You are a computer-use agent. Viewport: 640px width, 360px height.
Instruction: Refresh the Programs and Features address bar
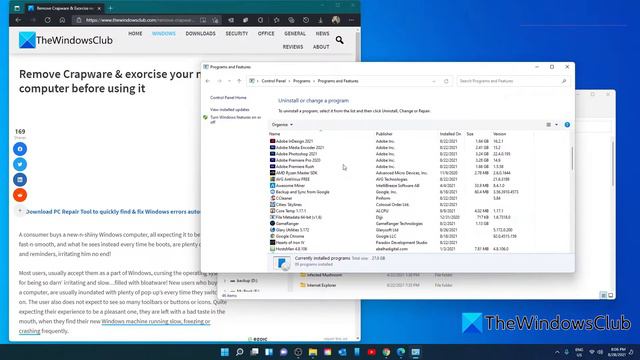tap(446, 81)
